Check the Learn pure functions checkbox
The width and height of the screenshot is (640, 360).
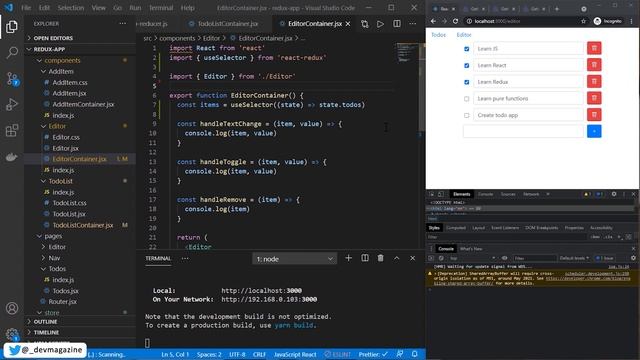(467, 99)
